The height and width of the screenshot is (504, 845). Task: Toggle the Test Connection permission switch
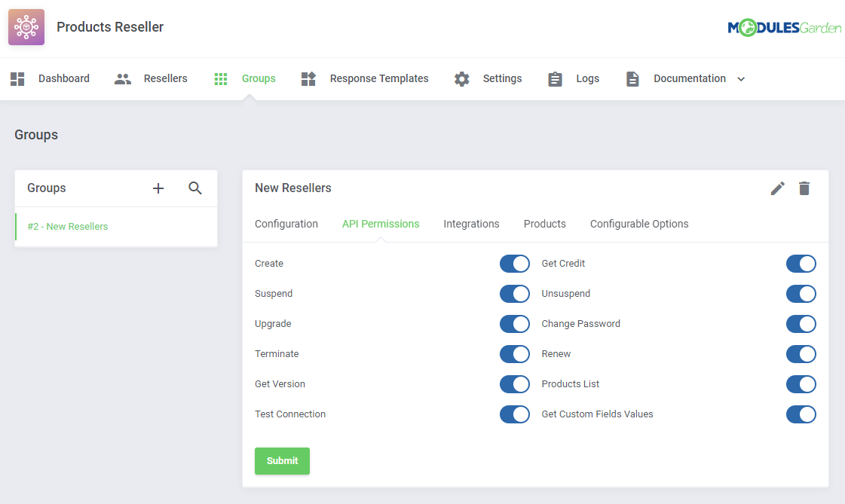click(x=515, y=414)
